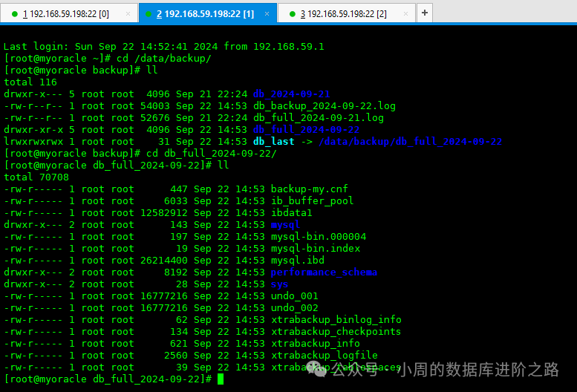Image resolution: width=577 pixels, height=392 pixels.
Task: Click directory name mysql in listing
Action: click(286, 225)
